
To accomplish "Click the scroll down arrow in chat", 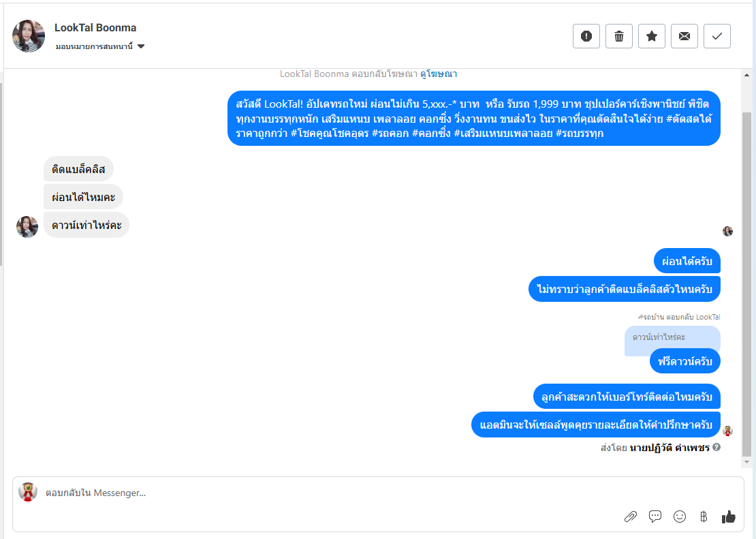I will (746, 462).
